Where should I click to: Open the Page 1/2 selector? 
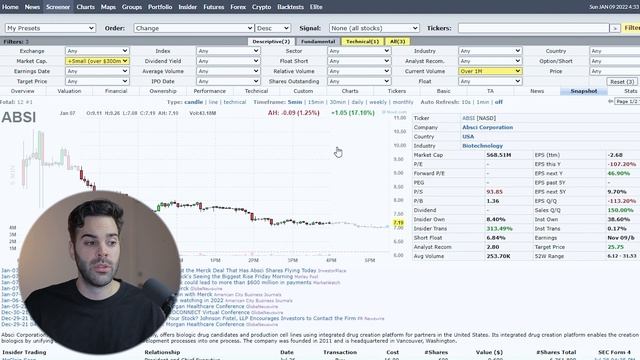coord(627,102)
